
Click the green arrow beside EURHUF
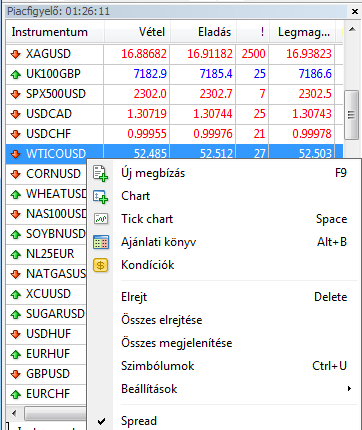coord(16,354)
